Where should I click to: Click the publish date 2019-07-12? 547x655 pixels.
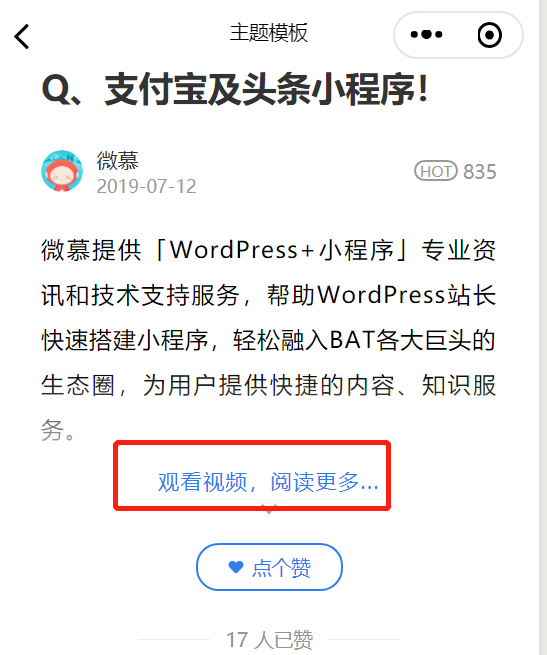coord(146,186)
